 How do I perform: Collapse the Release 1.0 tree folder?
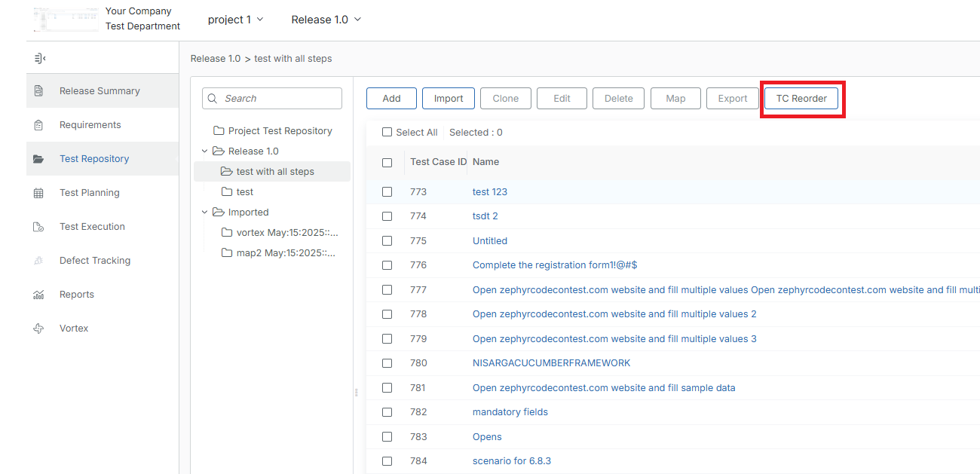pos(204,151)
